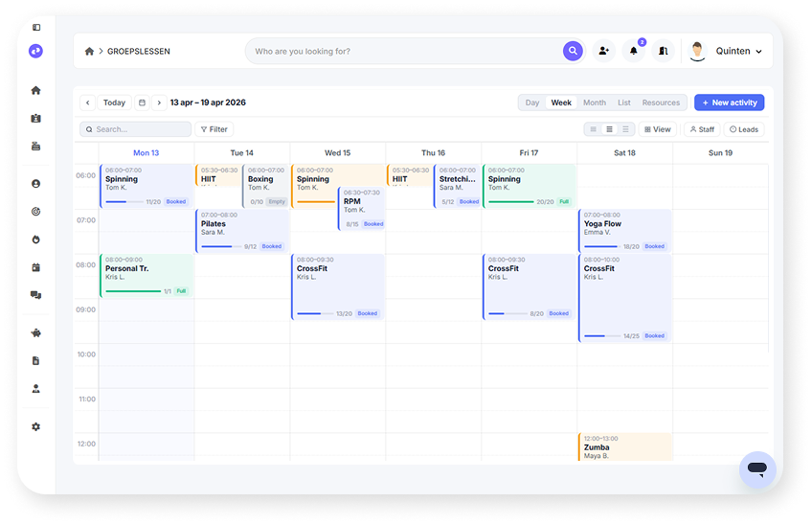The image size is (812, 525).
Task: Click the purple search magnifier button
Action: (573, 52)
